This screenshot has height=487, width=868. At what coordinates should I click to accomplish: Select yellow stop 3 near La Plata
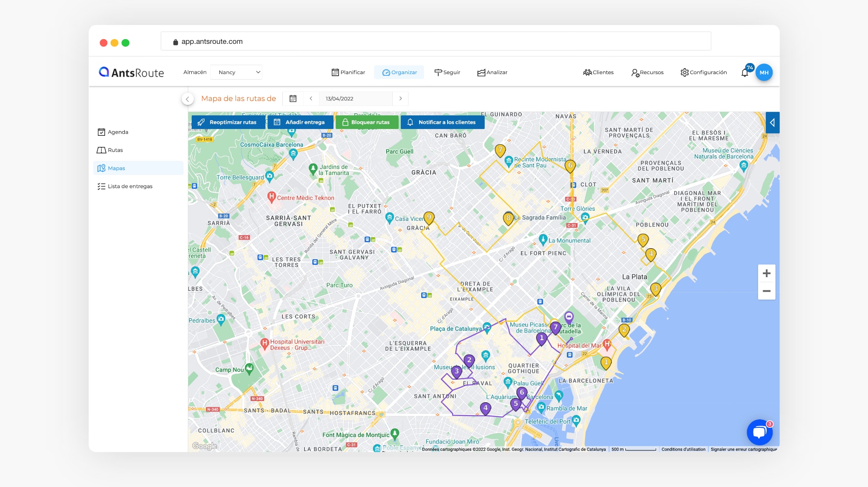pyautogui.click(x=655, y=289)
